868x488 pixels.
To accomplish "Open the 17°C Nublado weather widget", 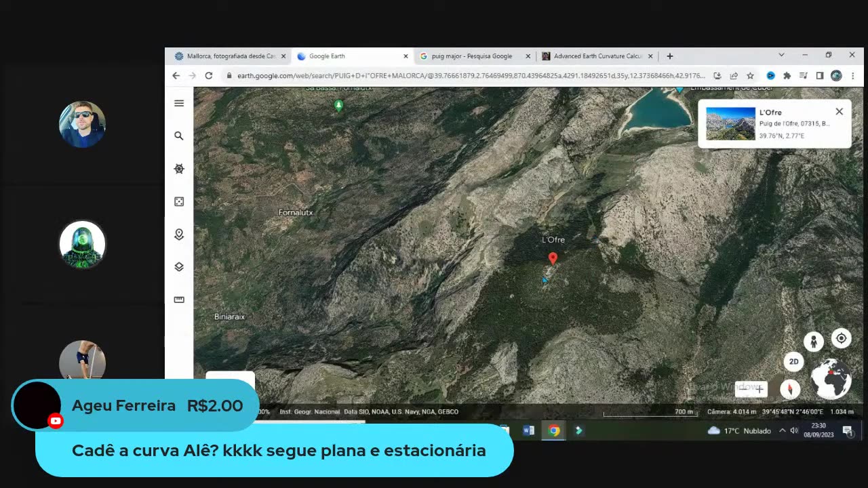I will click(x=739, y=431).
